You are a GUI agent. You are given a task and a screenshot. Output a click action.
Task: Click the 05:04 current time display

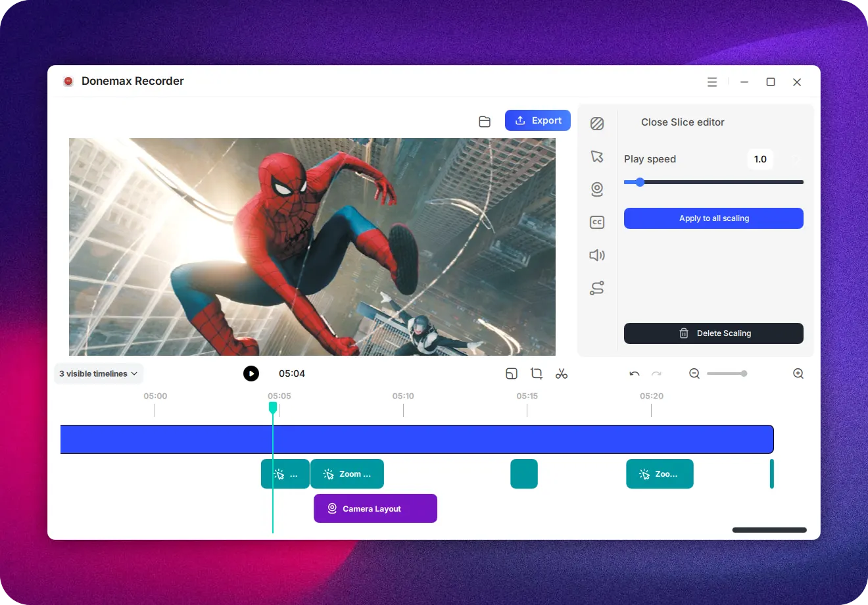292,374
